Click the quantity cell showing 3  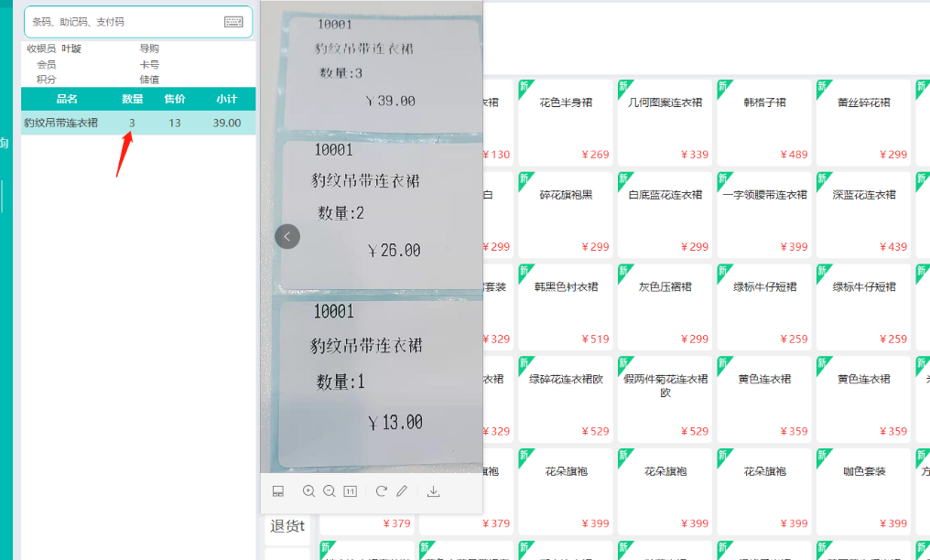point(132,123)
